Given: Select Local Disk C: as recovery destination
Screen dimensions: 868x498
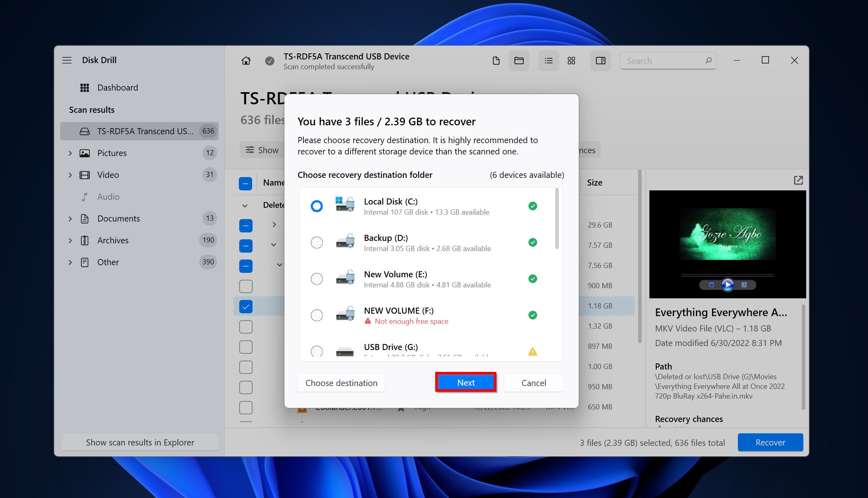Looking at the screenshot, I should 315,206.
